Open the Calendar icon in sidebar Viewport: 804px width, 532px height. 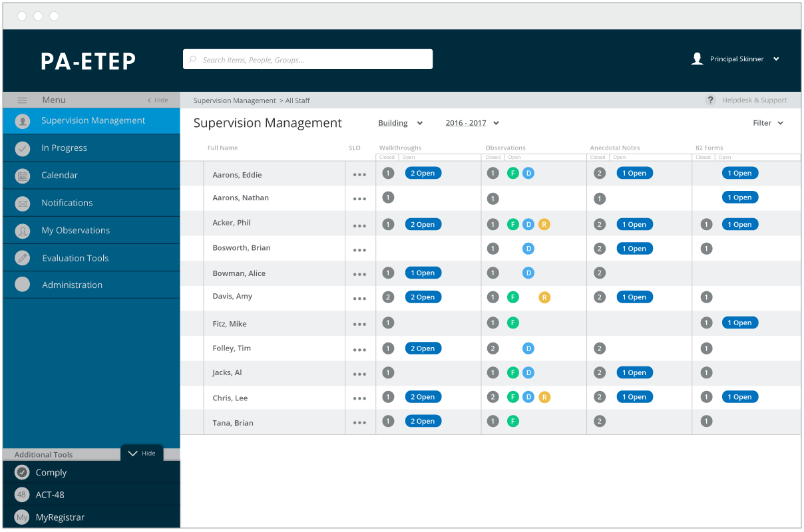click(x=23, y=176)
